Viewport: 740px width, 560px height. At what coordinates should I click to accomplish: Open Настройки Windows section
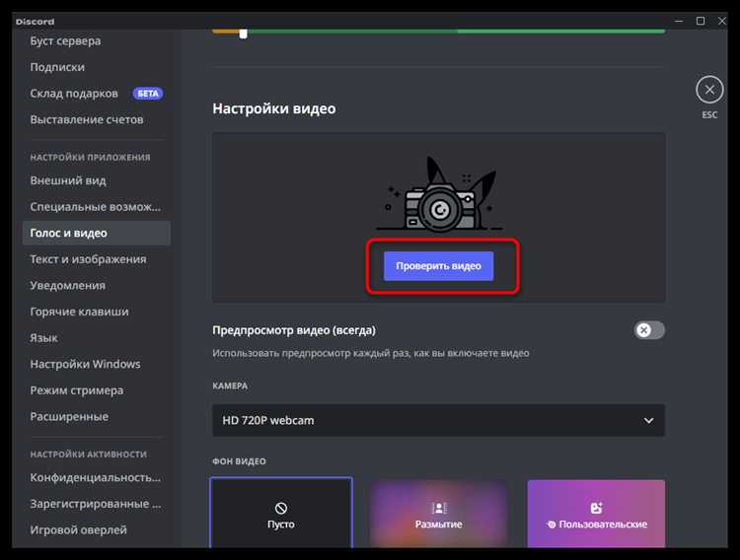click(x=86, y=364)
